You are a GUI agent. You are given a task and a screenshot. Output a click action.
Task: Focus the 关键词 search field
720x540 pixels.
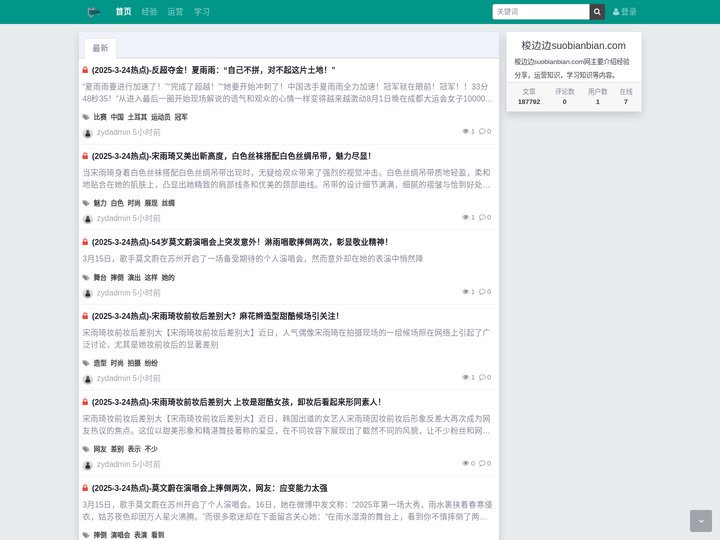coord(541,12)
